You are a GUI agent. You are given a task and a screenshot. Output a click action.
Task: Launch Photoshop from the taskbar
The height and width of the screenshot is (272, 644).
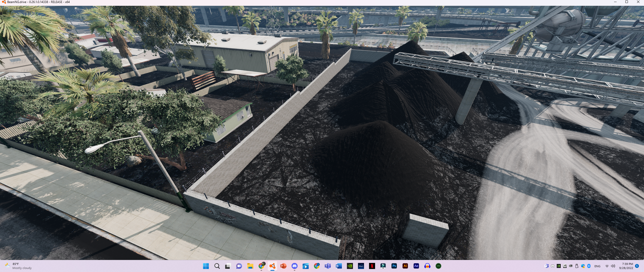394,266
